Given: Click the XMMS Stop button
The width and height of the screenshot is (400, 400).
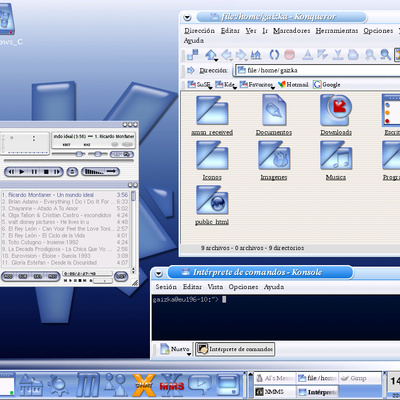Looking at the screenshot, I should click(x=46, y=172).
